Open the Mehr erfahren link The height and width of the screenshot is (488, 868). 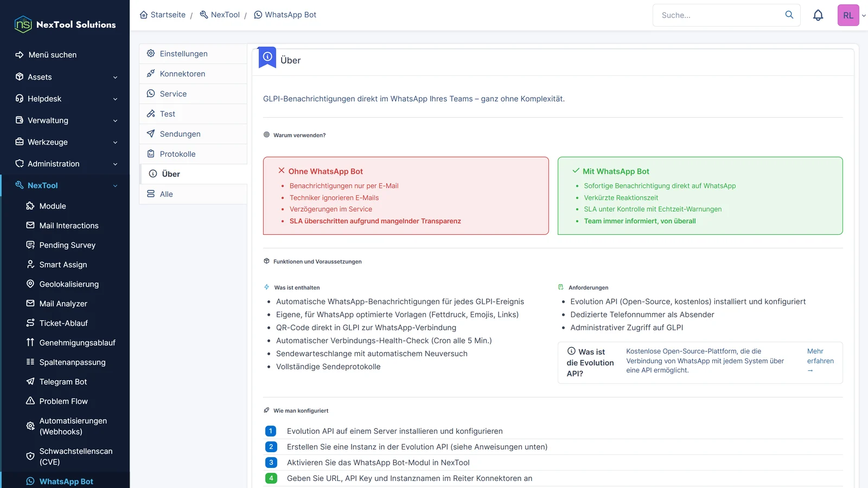820,361
